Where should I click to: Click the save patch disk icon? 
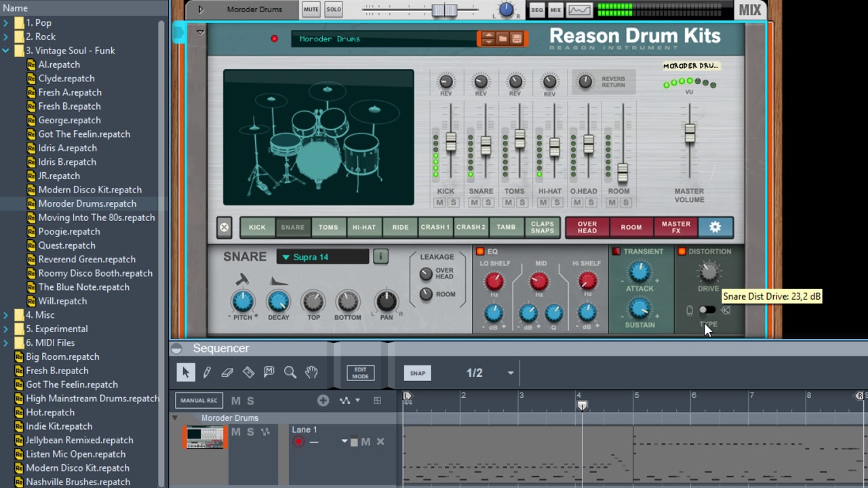coord(517,39)
